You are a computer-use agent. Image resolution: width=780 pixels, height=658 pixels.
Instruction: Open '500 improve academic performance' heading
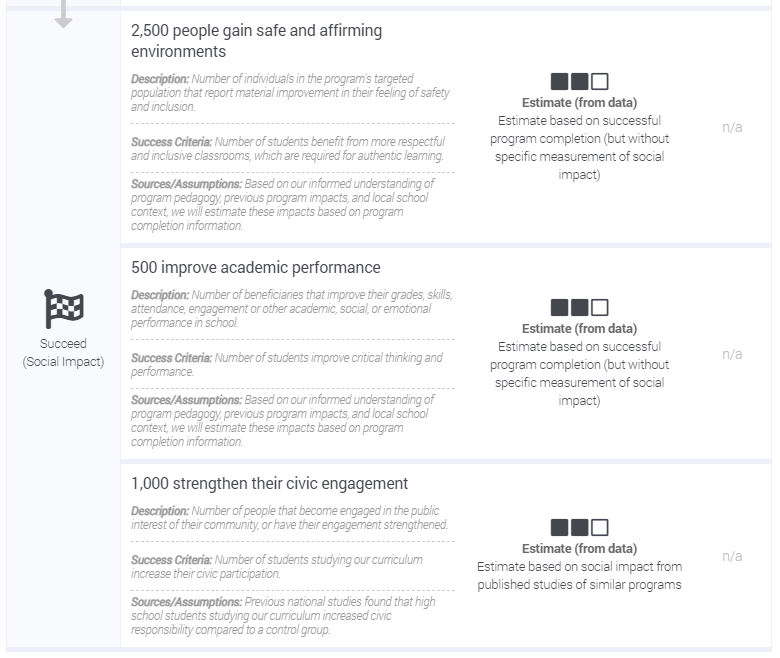tap(256, 268)
